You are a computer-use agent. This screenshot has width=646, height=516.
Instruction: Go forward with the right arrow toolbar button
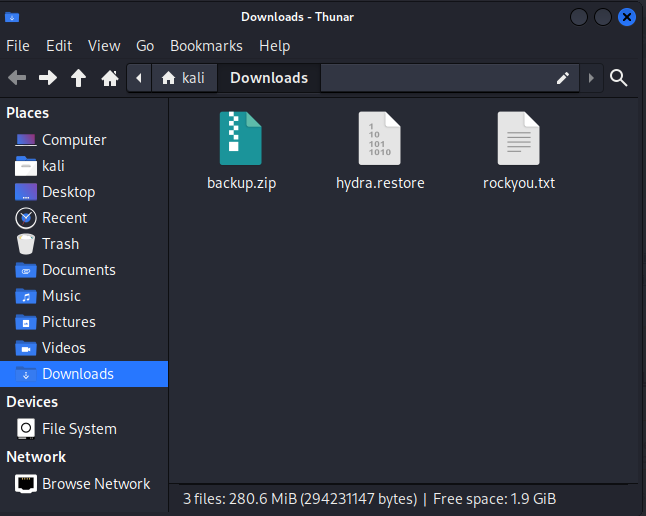coord(48,77)
